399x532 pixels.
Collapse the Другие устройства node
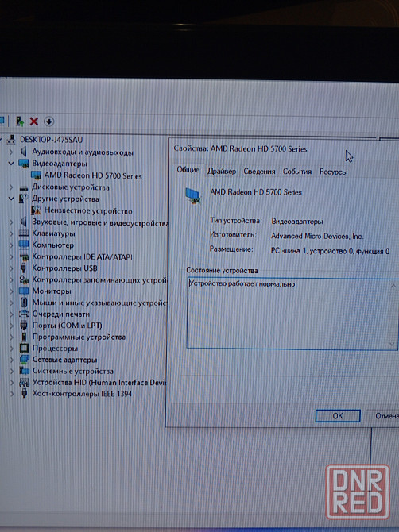11,199
